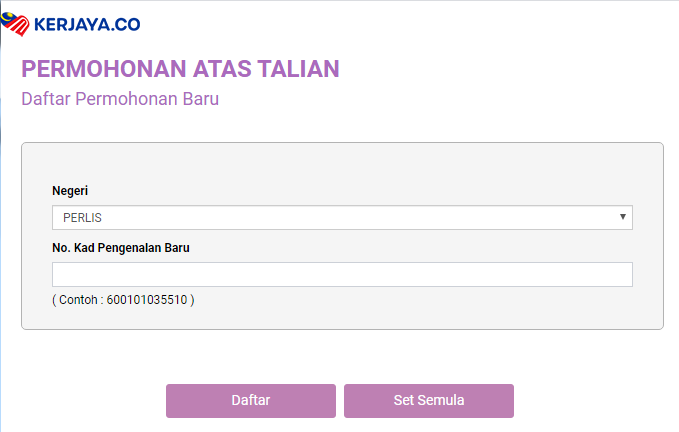
Task: Click the Set Semula reset button
Action: (428, 400)
